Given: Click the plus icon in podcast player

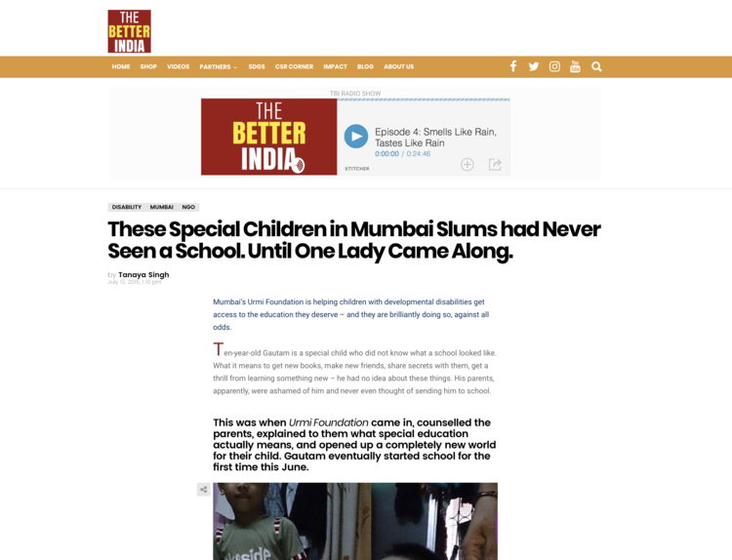Looking at the screenshot, I should pyautogui.click(x=468, y=164).
